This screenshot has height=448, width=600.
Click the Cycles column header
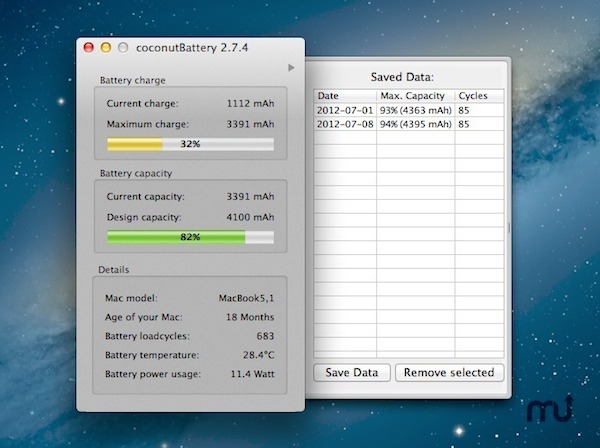(478, 95)
